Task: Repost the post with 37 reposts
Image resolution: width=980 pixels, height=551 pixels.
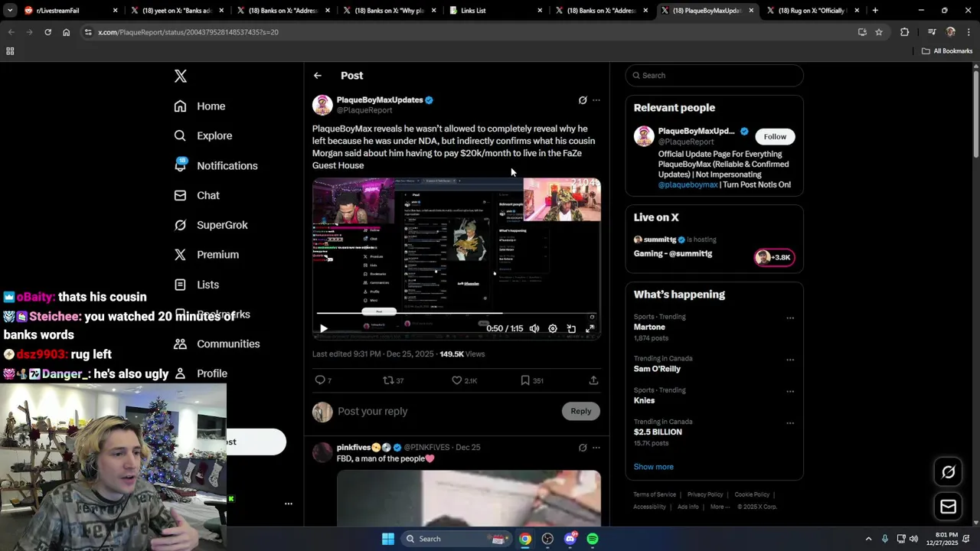Action: (394, 380)
